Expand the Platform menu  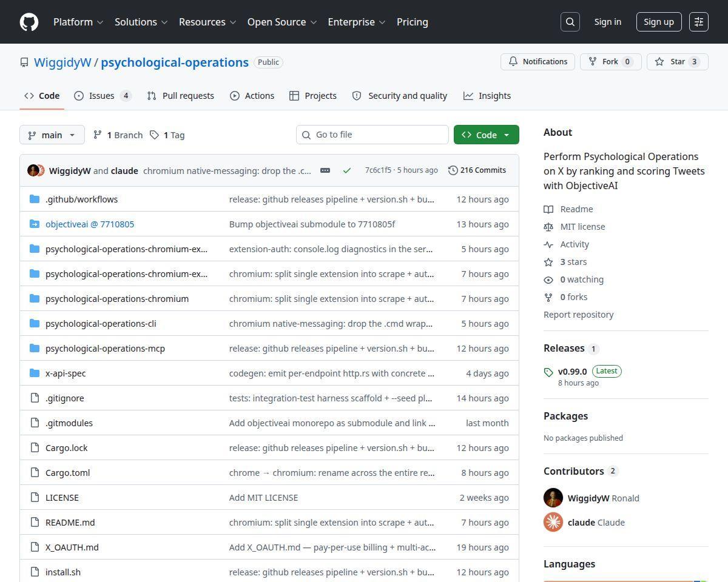tap(78, 22)
